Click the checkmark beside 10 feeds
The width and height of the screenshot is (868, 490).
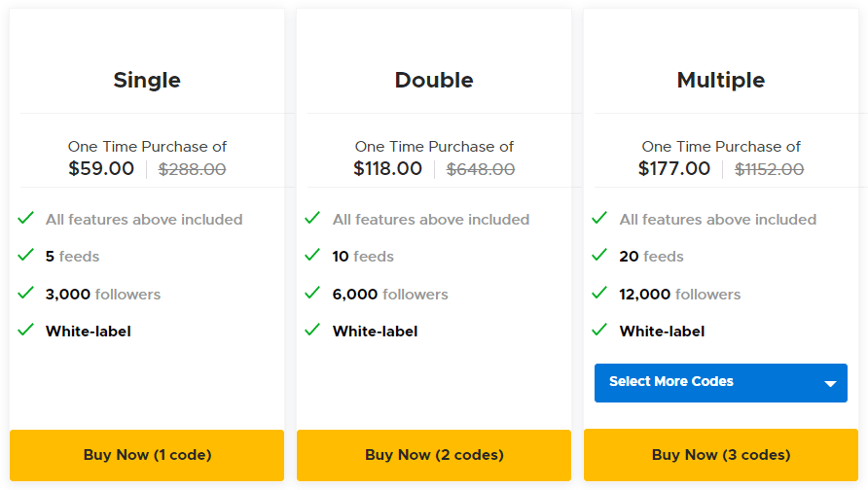[x=312, y=255]
